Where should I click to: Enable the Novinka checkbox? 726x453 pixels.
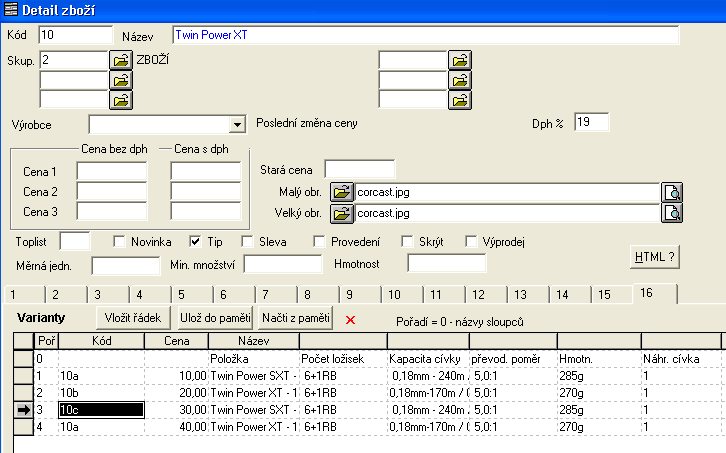click(x=119, y=241)
